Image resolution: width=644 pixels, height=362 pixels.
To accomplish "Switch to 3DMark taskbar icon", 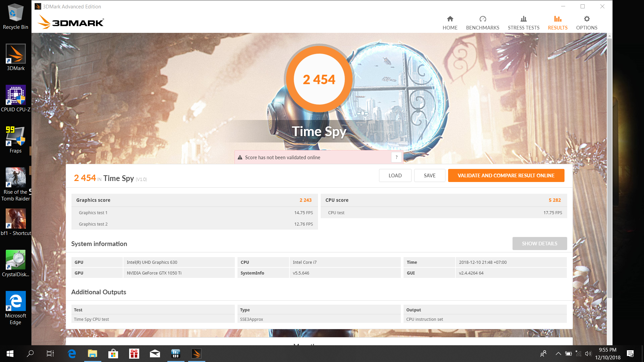I will tap(197, 354).
